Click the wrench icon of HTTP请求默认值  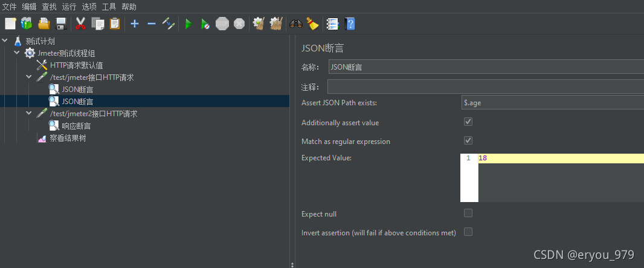coord(42,65)
